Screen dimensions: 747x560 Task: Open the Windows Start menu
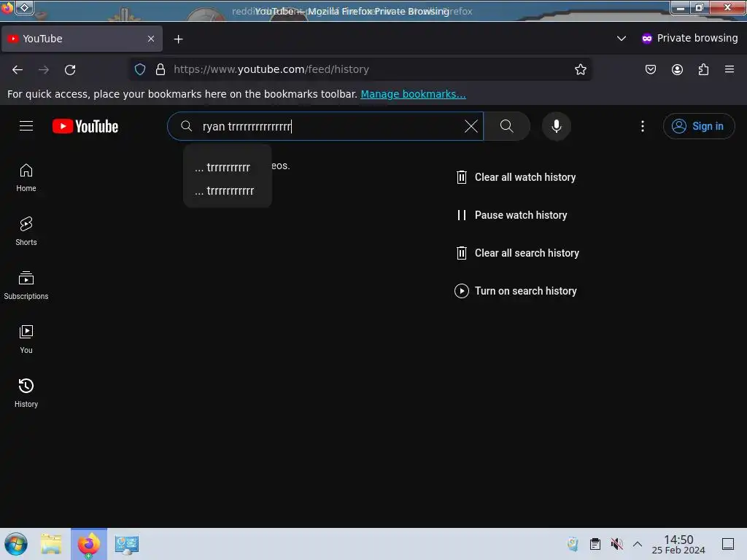pyautogui.click(x=16, y=544)
